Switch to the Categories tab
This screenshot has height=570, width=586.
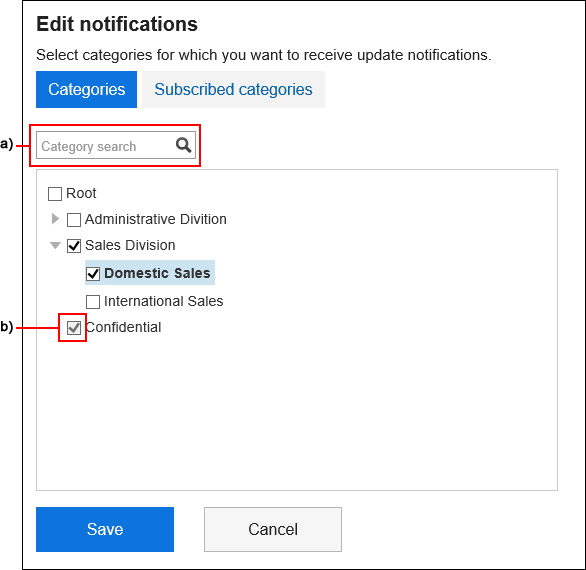click(86, 89)
